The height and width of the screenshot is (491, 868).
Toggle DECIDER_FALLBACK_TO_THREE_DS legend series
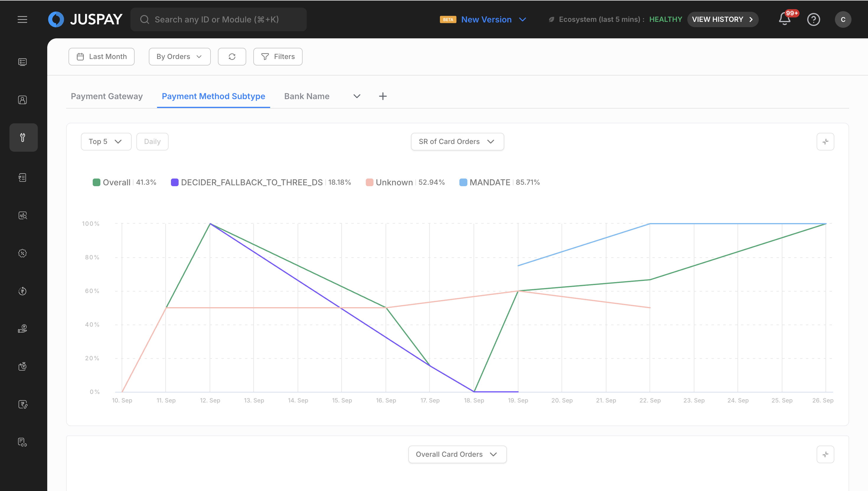(x=251, y=182)
